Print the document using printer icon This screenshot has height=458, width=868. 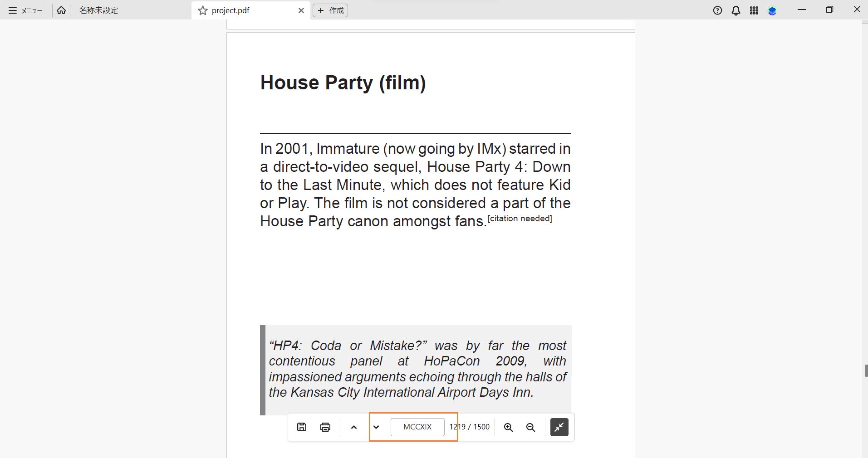pos(325,427)
